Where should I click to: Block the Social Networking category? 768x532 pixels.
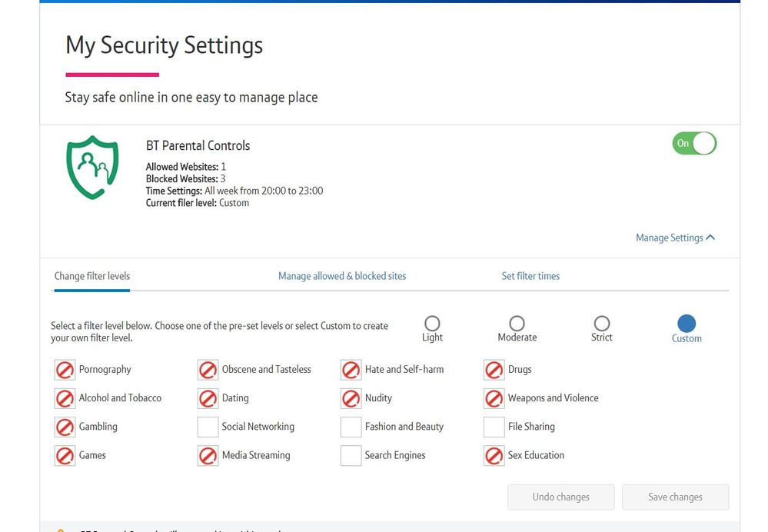click(x=208, y=427)
